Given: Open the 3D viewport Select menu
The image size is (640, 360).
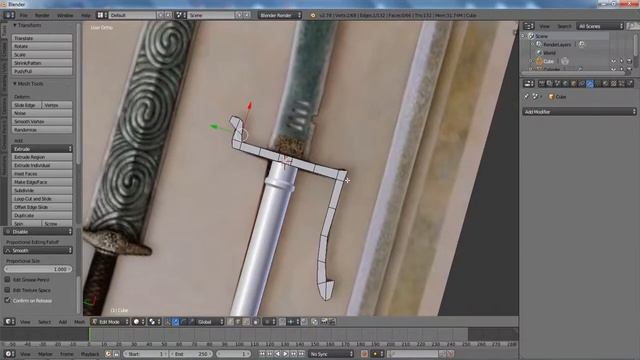Looking at the screenshot, I should point(44,322).
